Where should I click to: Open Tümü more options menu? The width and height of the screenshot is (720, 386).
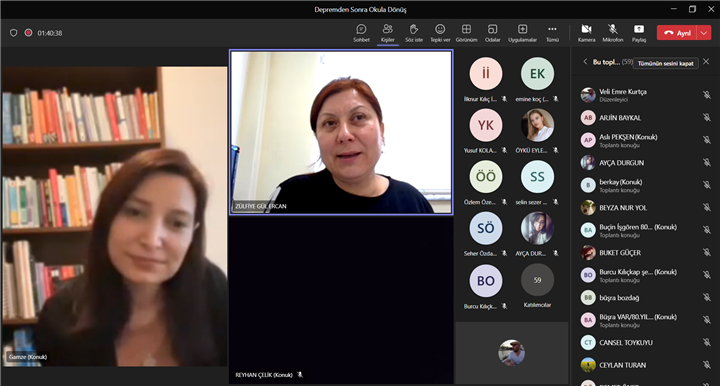pyautogui.click(x=552, y=33)
